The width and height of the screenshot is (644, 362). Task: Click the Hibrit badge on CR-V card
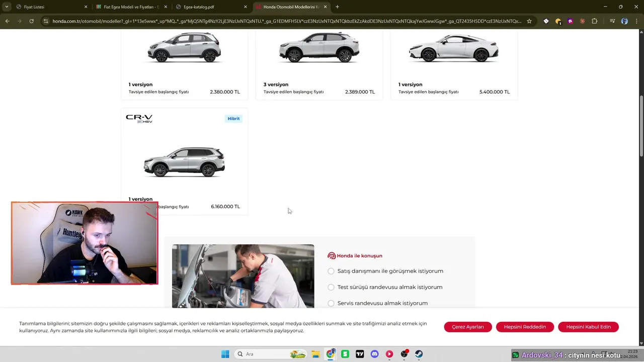pyautogui.click(x=233, y=119)
